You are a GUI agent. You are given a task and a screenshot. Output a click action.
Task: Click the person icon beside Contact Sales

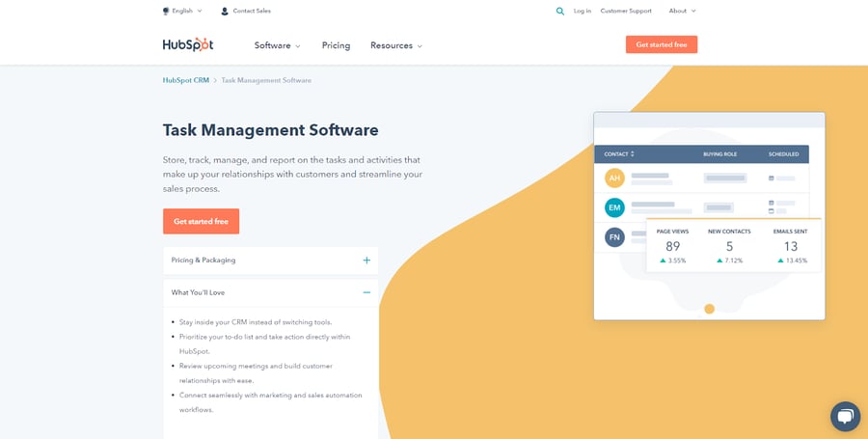click(x=224, y=11)
